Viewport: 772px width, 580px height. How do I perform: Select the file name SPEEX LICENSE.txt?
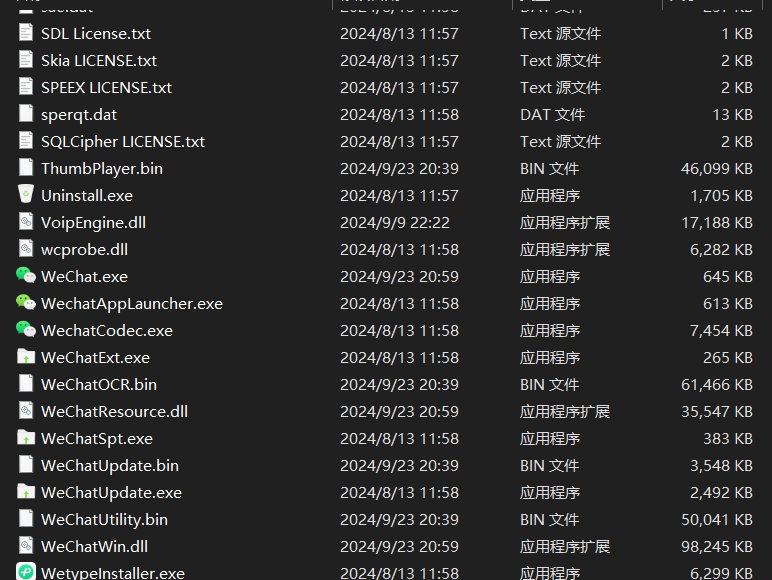tap(106, 88)
